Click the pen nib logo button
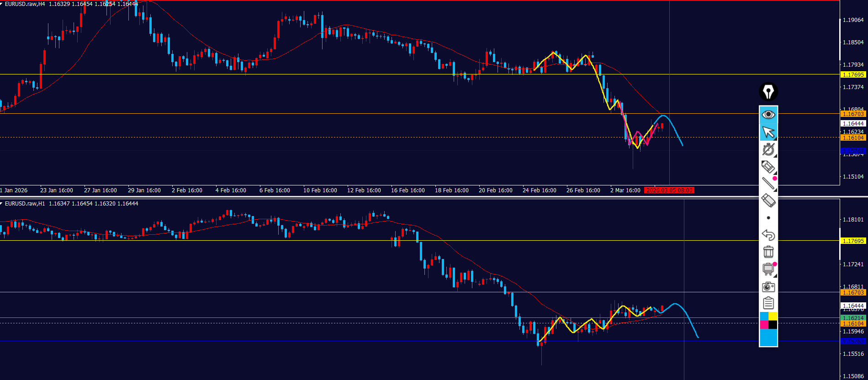This screenshot has width=868, height=380. tap(768, 92)
